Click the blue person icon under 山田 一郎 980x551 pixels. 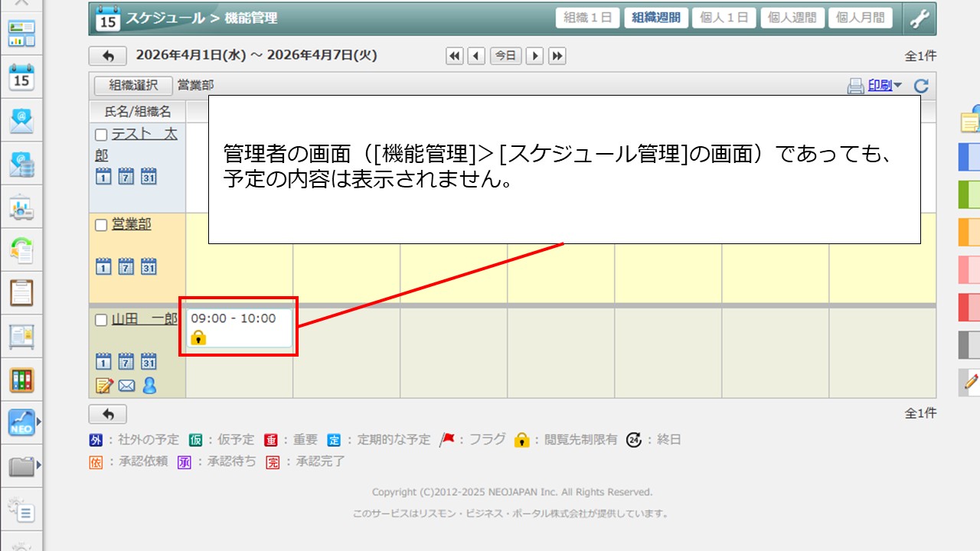pos(149,386)
